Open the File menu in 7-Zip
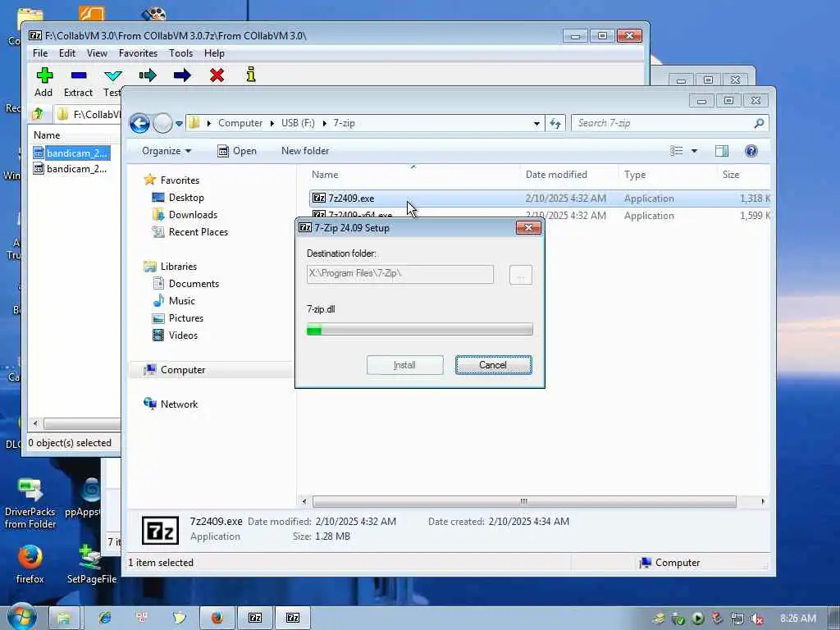This screenshot has height=630, width=840. [x=40, y=53]
